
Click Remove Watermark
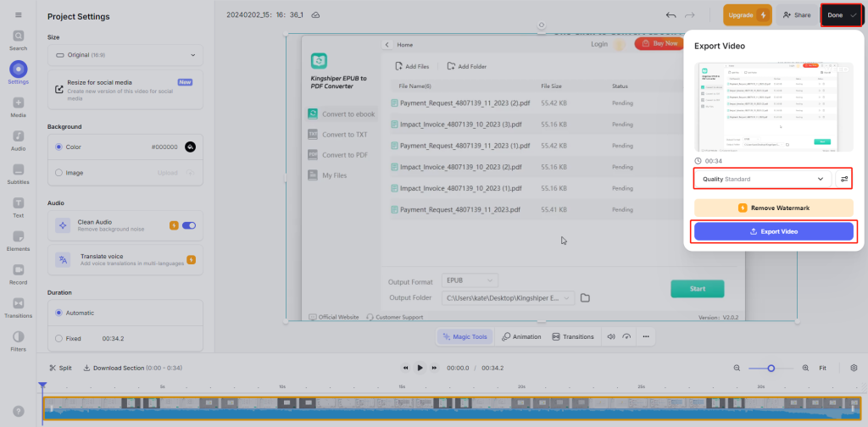[774, 208]
